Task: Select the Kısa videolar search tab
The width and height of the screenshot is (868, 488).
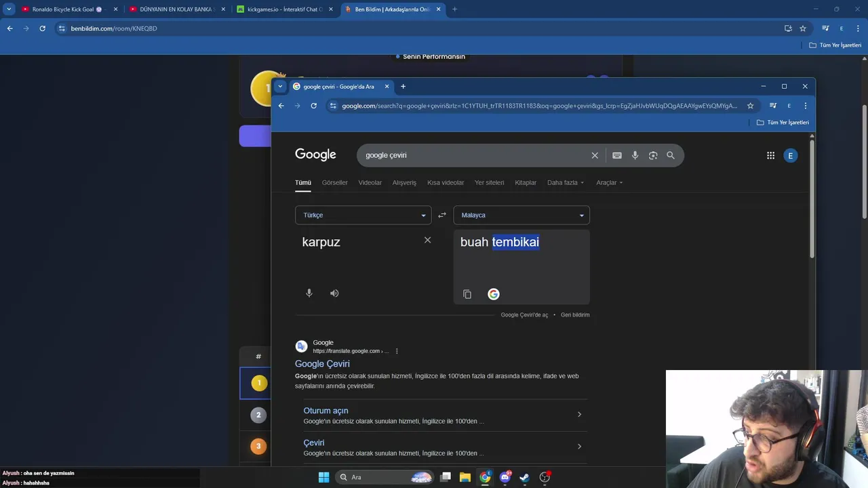Action: tap(446, 182)
